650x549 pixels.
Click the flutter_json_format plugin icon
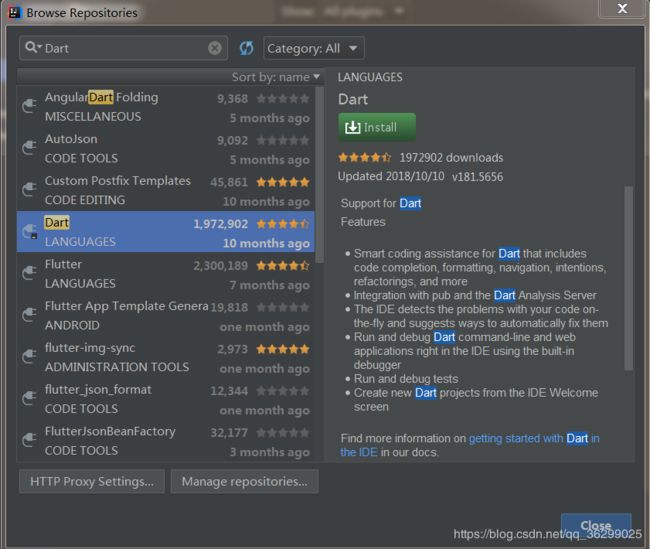[x=29, y=399]
